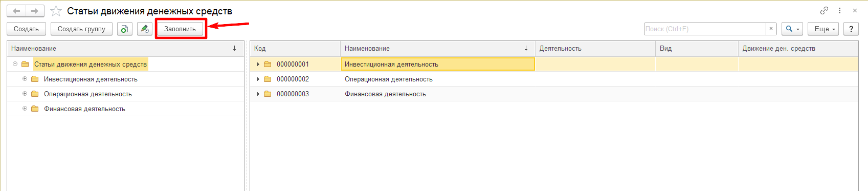Click the Создать button
The image size is (868, 191).
(26, 29)
